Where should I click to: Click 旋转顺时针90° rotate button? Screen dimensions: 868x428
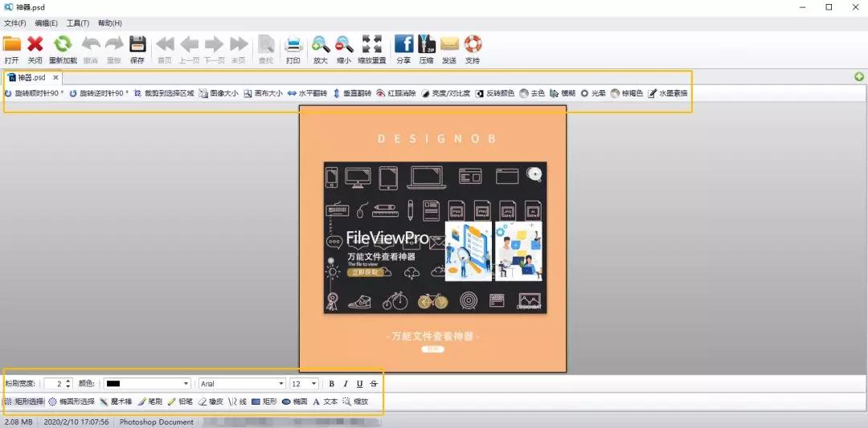pyautogui.click(x=34, y=93)
